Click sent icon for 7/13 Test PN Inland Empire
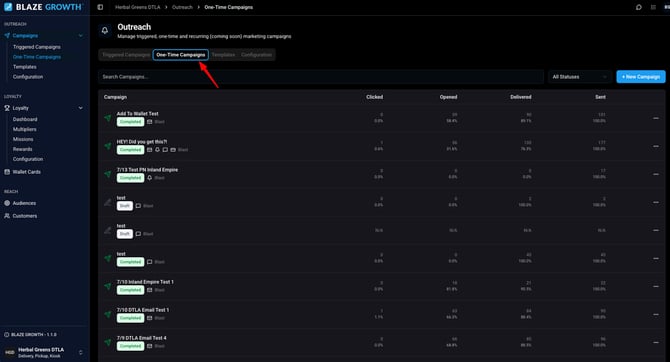The width and height of the screenshot is (670, 362). coord(108,174)
